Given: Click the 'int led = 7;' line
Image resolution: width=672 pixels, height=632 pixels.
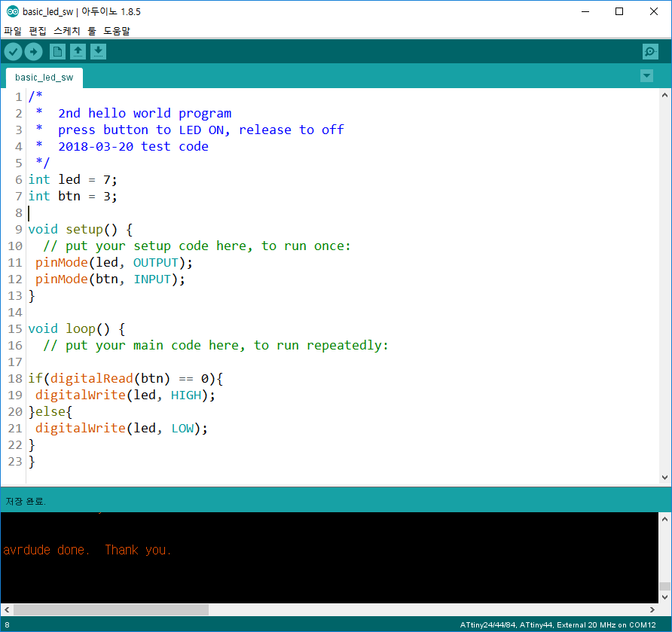Looking at the screenshot, I should coord(72,179).
